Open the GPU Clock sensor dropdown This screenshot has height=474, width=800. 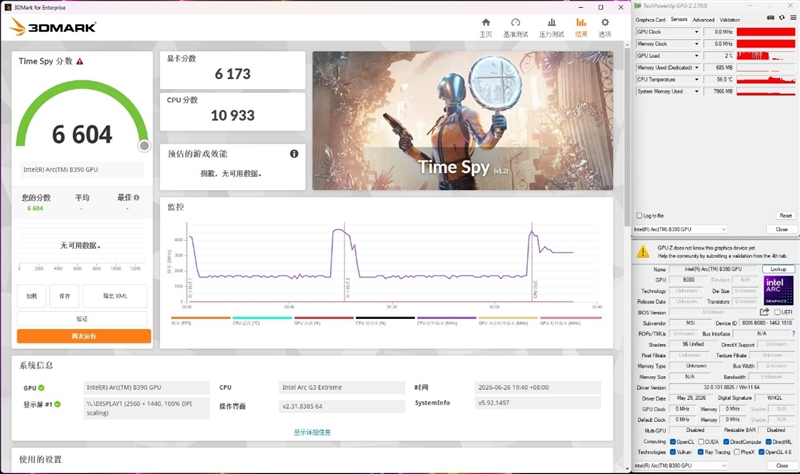click(x=696, y=32)
